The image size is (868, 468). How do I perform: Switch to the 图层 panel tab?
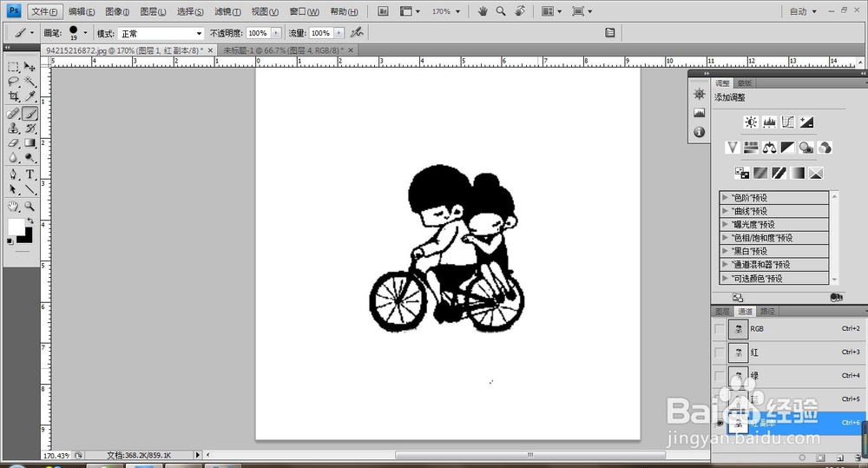click(x=722, y=311)
